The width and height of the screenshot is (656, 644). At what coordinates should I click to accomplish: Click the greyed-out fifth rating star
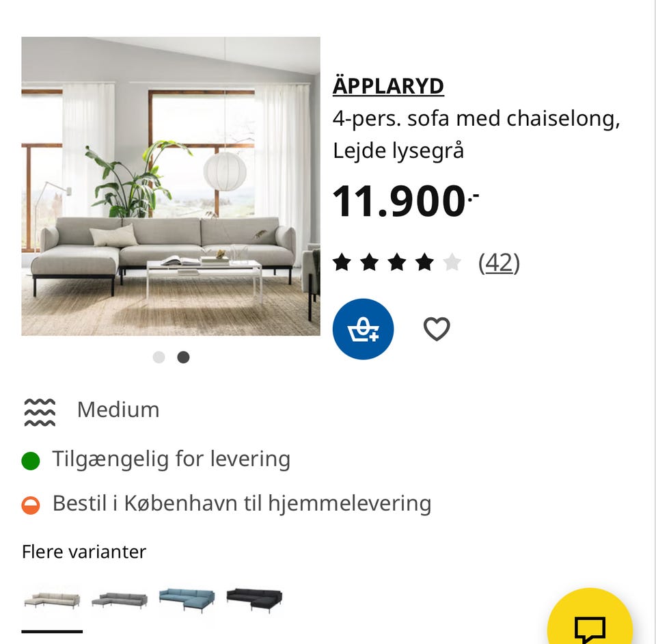click(x=450, y=262)
